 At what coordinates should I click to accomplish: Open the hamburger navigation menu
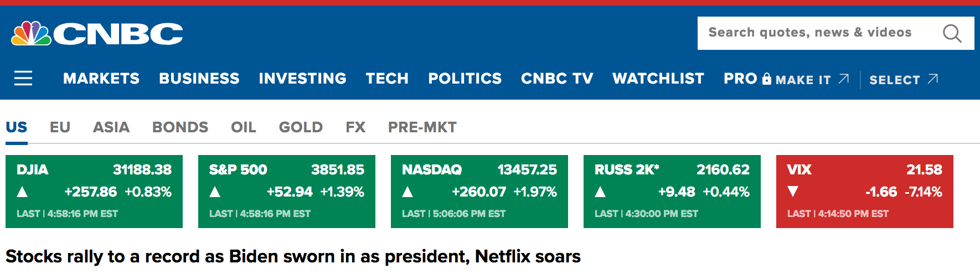point(23,78)
